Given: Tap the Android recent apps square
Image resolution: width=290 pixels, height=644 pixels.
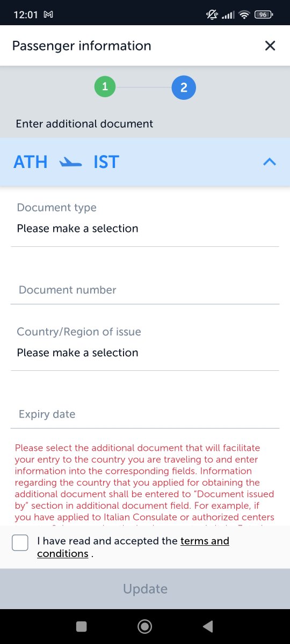Looking at the screenshot, I should (82, 626).
